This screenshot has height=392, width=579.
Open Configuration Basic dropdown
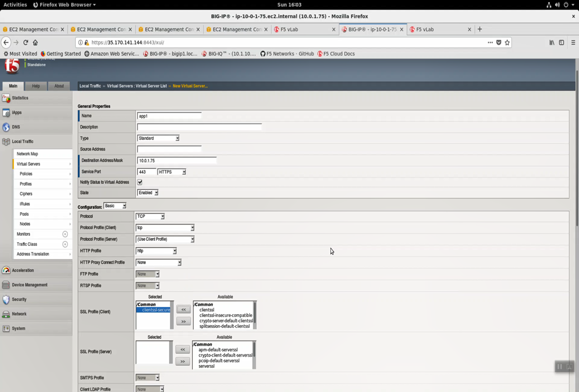(115, 206)
